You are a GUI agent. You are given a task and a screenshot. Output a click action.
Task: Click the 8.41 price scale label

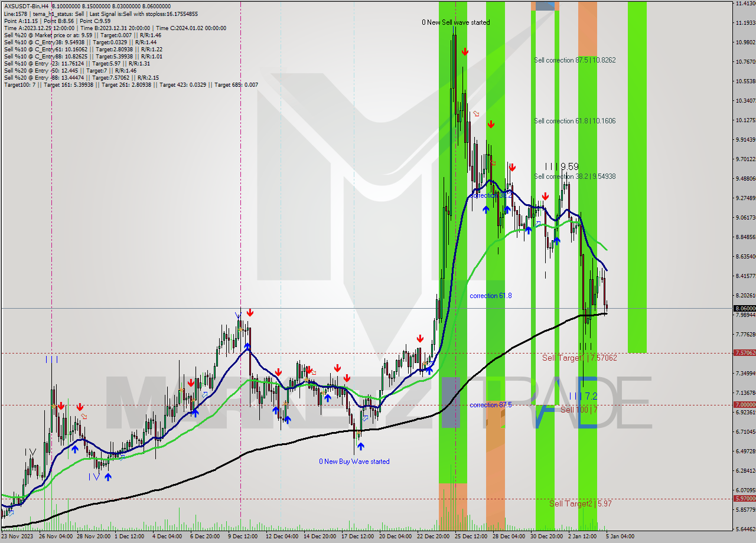point(745,276)
